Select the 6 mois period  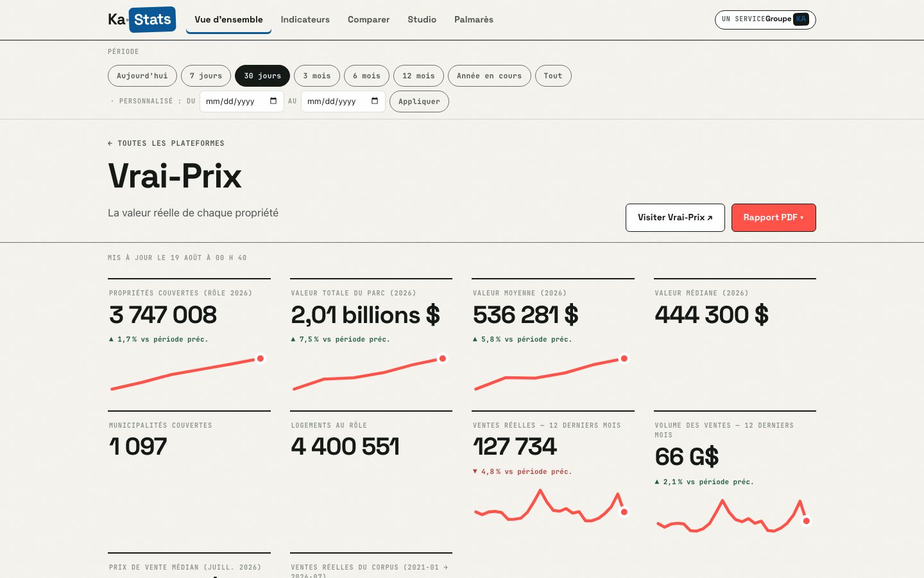366,76
